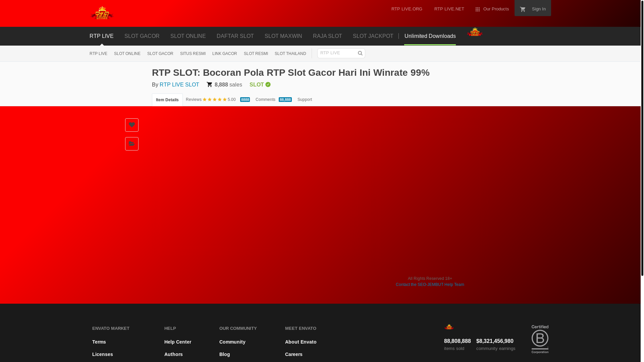Image resolution: width=644 pixels, height=362 pixels.
Task: Open author RTP LIVE SLOT link
Action: [179, 84]
